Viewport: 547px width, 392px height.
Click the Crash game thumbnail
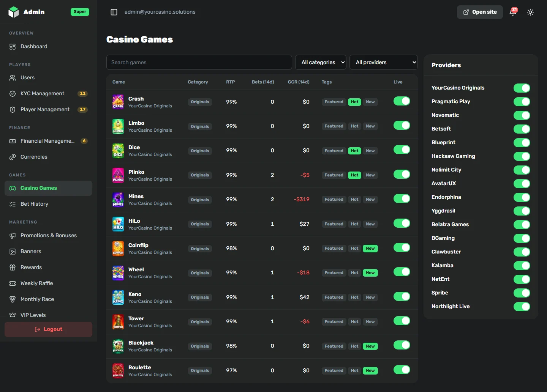tap(118, 102)
